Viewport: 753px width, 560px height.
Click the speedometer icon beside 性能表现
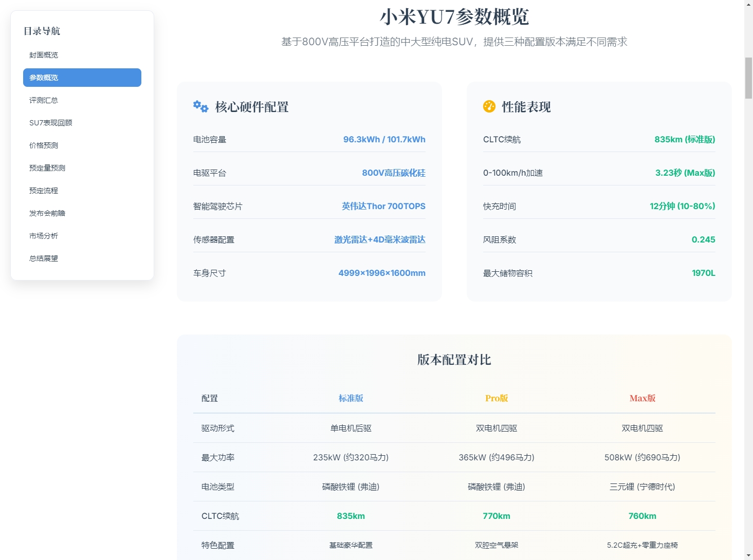click(489, 106)
